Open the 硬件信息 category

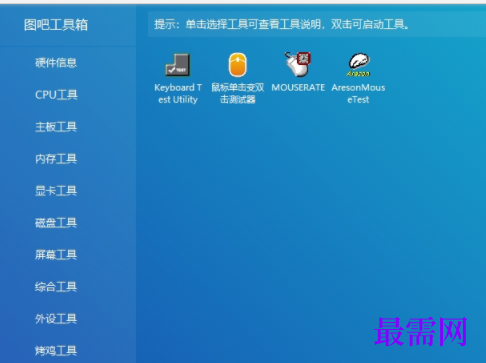(56, 63)
